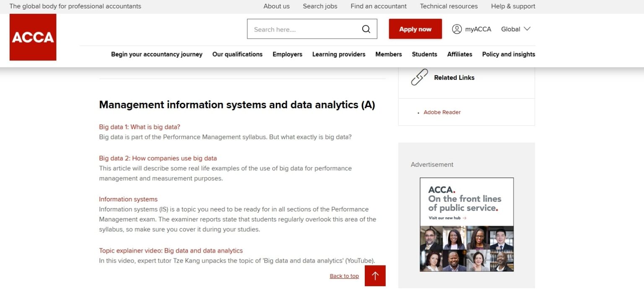Click 'Help & support' in the top bar
This screenshot has width=644, height=300.
pyautogui.click(x=513, y=6)
